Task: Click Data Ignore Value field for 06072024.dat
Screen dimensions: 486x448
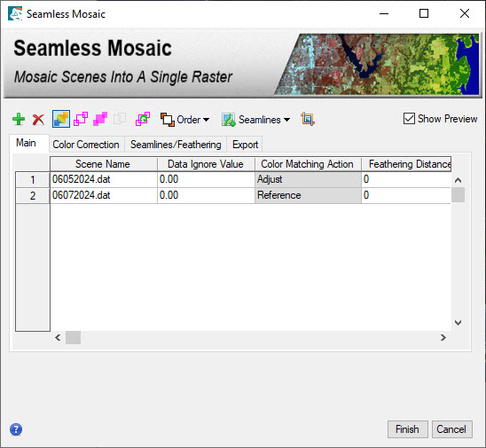Action: (206, 196)
